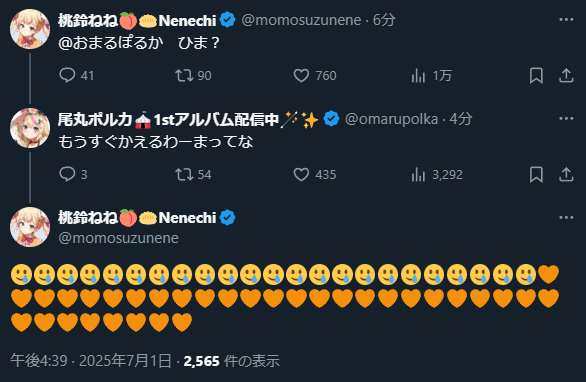Reply to Polka's tweet with 3 replies
586x382 pixels.
(73, 174)
